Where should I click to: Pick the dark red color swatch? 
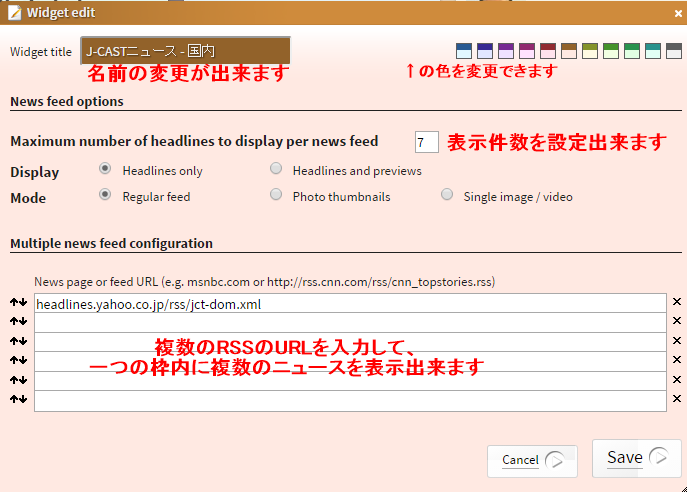point(548,51)
